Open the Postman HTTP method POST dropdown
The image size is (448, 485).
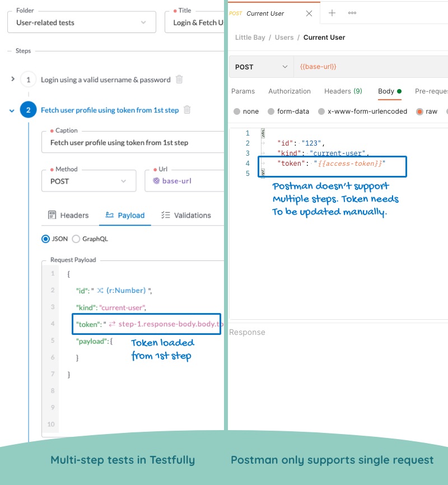click(x=262, y=67)
